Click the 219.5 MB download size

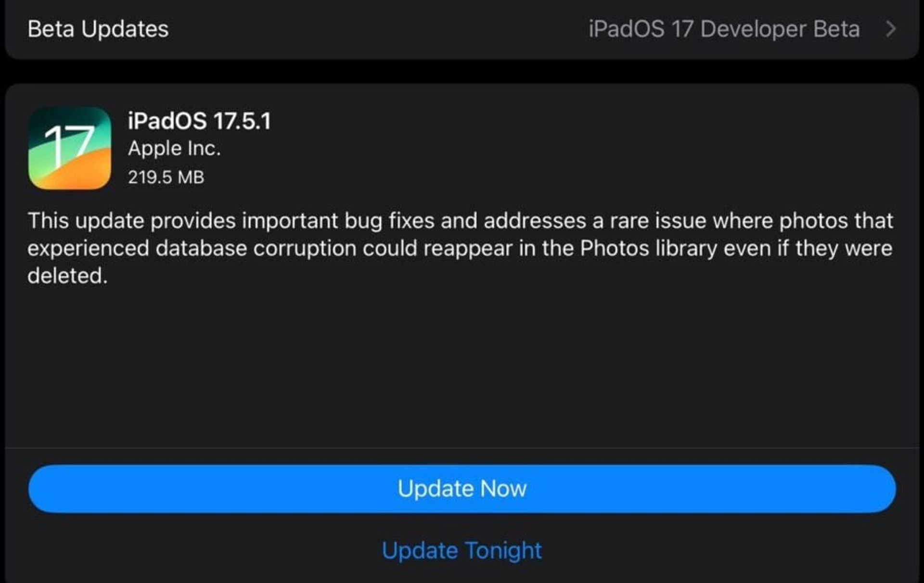pos(166,177)
